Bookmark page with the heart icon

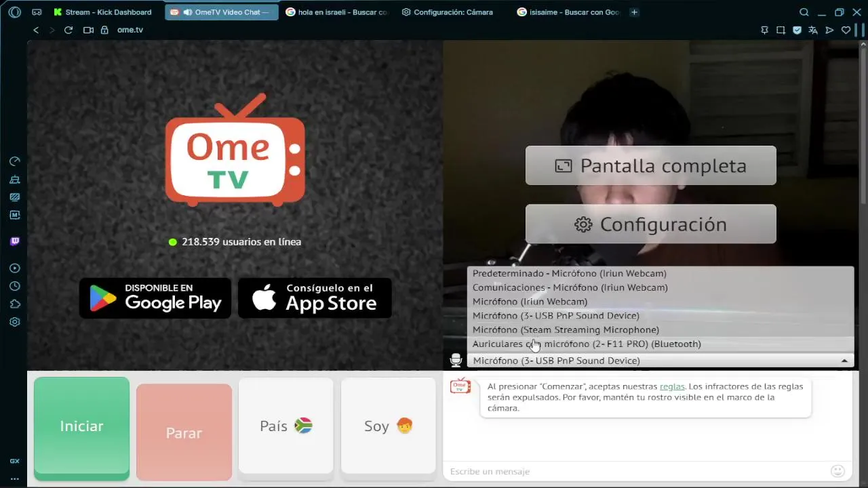pos(846,30)
